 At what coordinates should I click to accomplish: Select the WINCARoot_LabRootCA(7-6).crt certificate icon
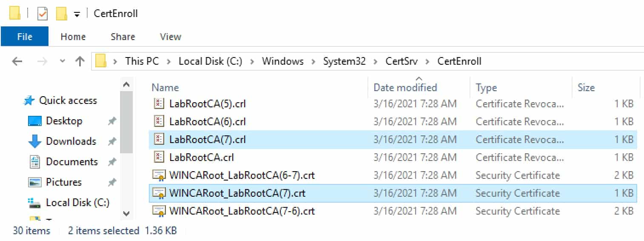tap(159, 211)
